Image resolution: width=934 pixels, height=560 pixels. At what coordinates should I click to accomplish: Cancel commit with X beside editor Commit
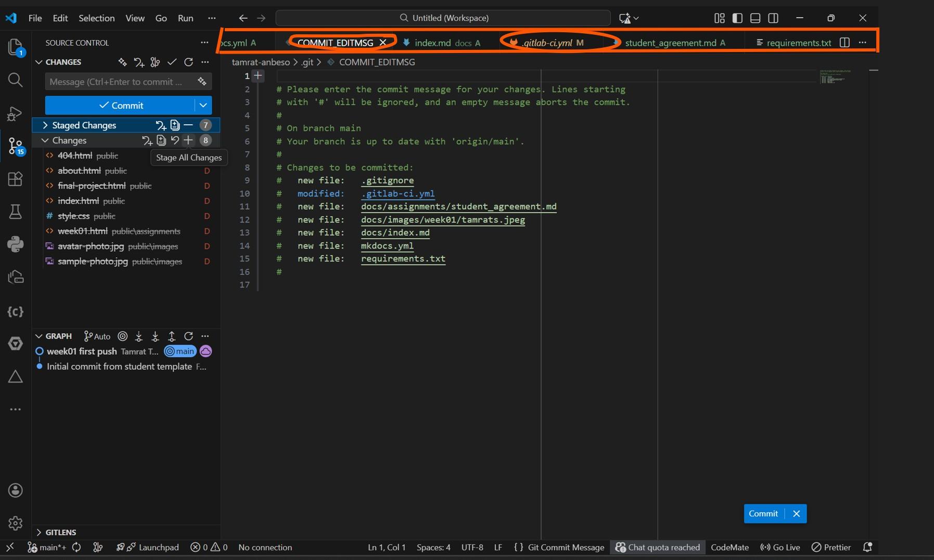pyautogui.click(x=796, y=513)
